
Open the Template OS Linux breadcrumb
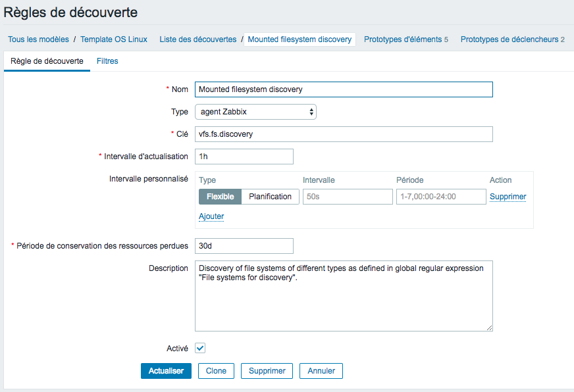(114, 39)
